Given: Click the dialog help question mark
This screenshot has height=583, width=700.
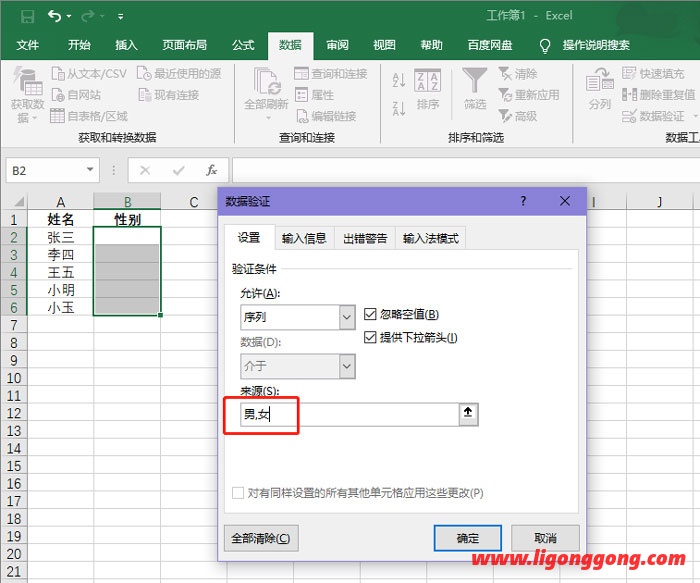Looking at the screenshot, I should pyautogui.click(x=523, y=201).
